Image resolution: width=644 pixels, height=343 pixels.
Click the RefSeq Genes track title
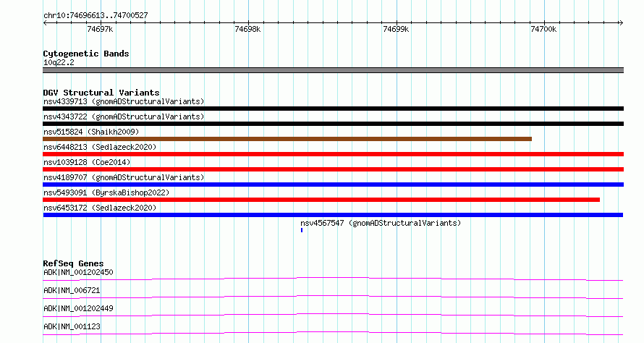(74, 263)
